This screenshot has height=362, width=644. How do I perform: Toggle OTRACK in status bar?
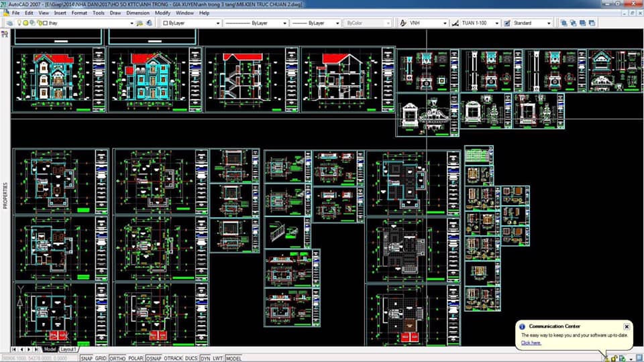173,358
